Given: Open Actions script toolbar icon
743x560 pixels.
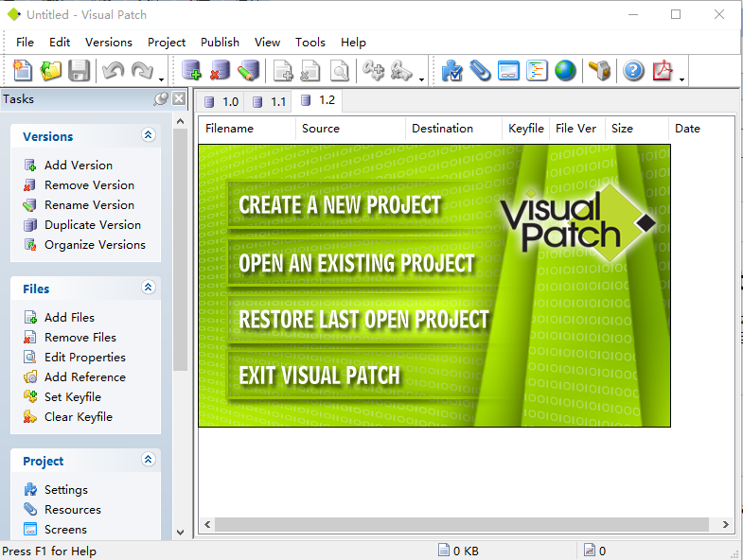Looking at the screenshot, I should point(537,71).
